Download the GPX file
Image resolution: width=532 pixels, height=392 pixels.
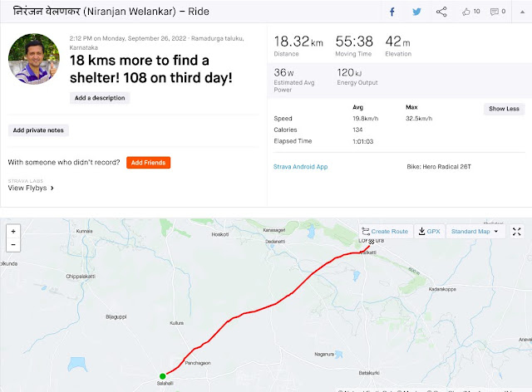(x=429, y=231)
